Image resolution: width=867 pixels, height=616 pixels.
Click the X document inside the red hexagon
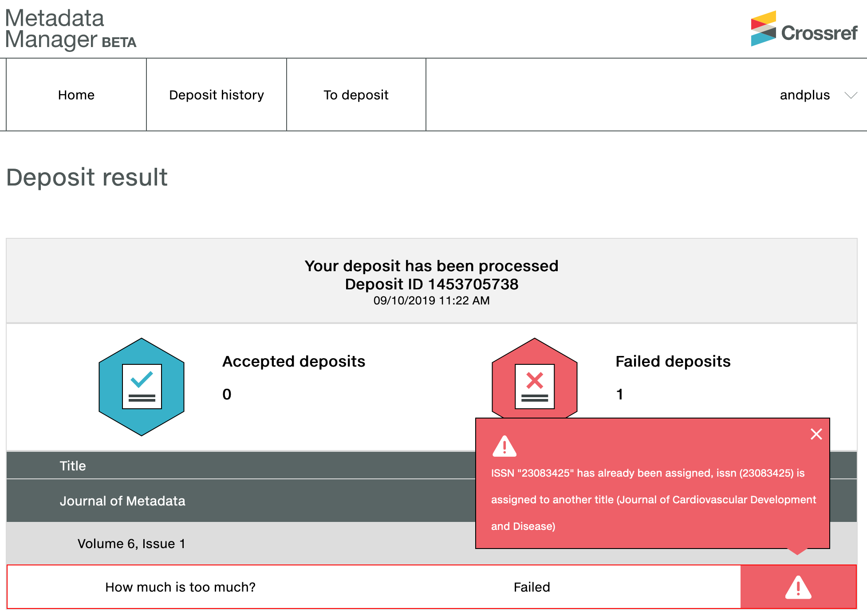(534, 384)
